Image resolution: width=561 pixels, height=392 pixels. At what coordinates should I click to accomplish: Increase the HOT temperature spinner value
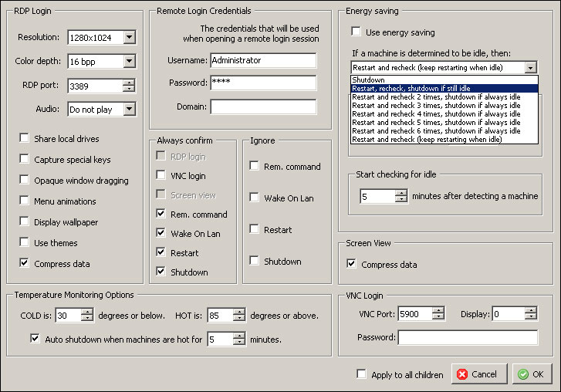pos(239,311)
